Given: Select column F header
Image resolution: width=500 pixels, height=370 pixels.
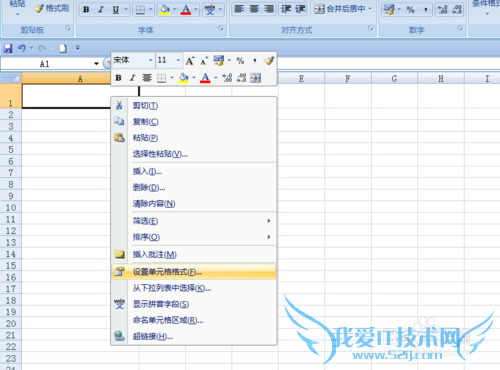Looking at the screenshot, I should [x=348, y=78].
